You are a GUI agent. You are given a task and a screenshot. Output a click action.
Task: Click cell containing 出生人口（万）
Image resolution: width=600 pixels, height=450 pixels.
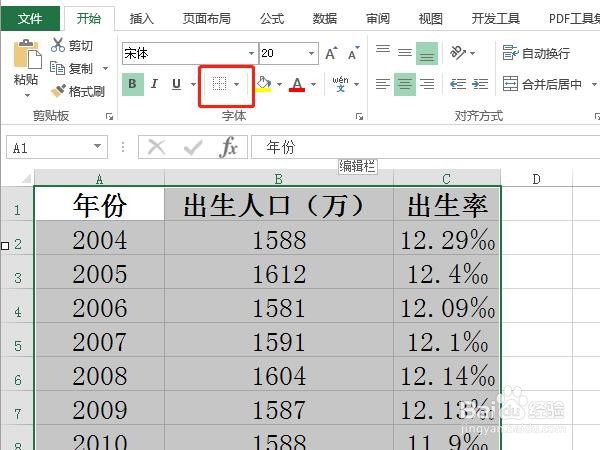coord(279,204)
